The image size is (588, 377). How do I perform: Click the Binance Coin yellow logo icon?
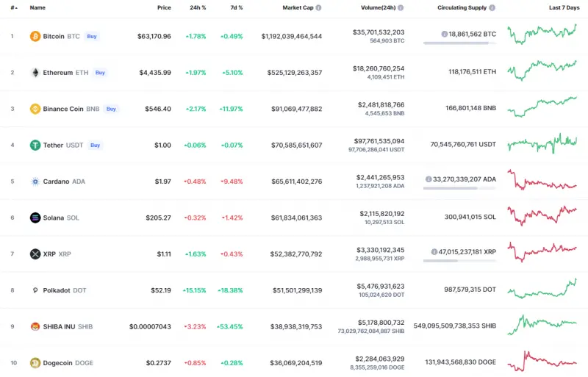pyautogui.click(x=35, y=109)
